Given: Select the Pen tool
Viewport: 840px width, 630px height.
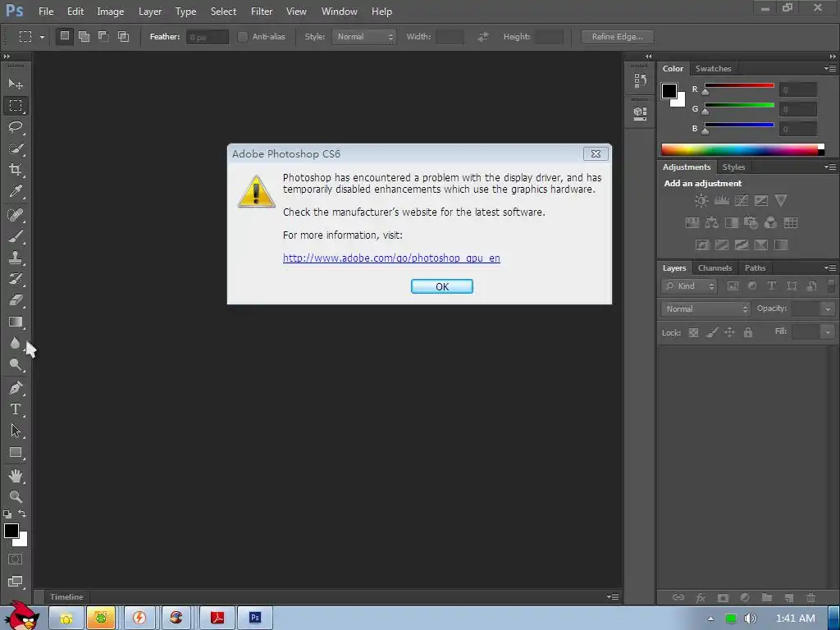Looking at the screenshot, I should point(16,388).
